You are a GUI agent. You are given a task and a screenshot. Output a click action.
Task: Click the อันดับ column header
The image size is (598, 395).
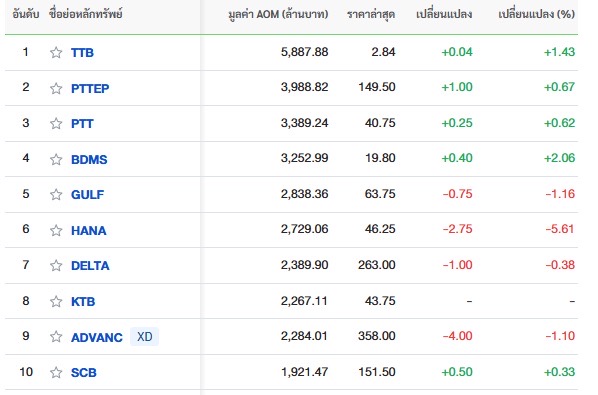coord(26,14)
